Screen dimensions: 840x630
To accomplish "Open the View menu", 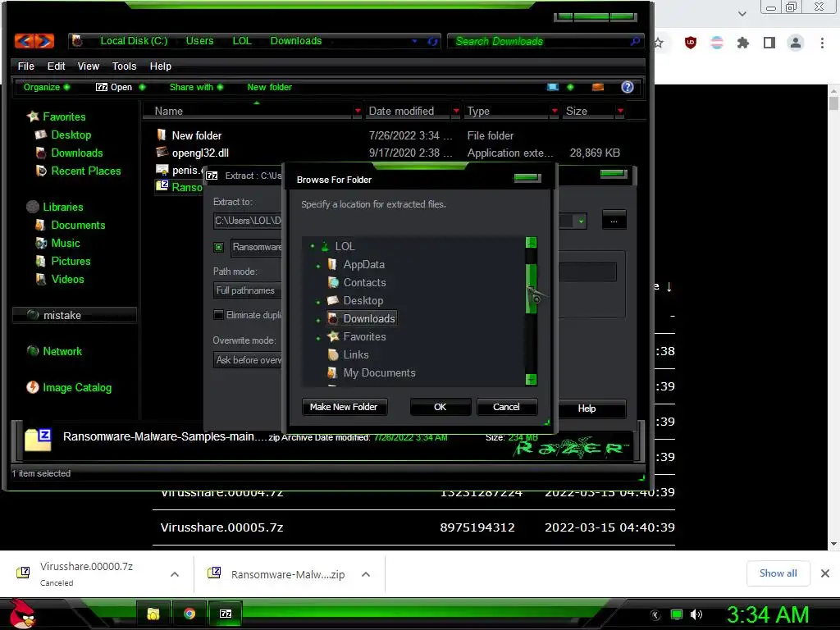I will click(89, 66).
